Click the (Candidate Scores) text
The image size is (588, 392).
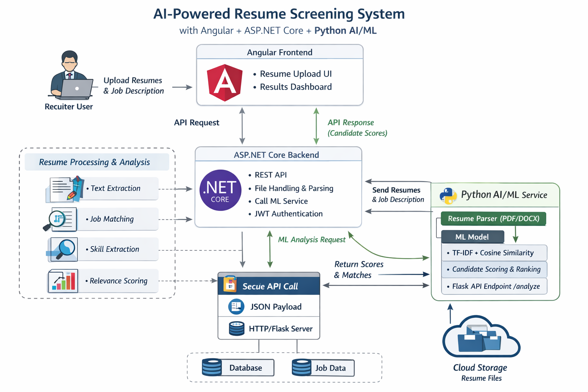(x=358, y=133)
